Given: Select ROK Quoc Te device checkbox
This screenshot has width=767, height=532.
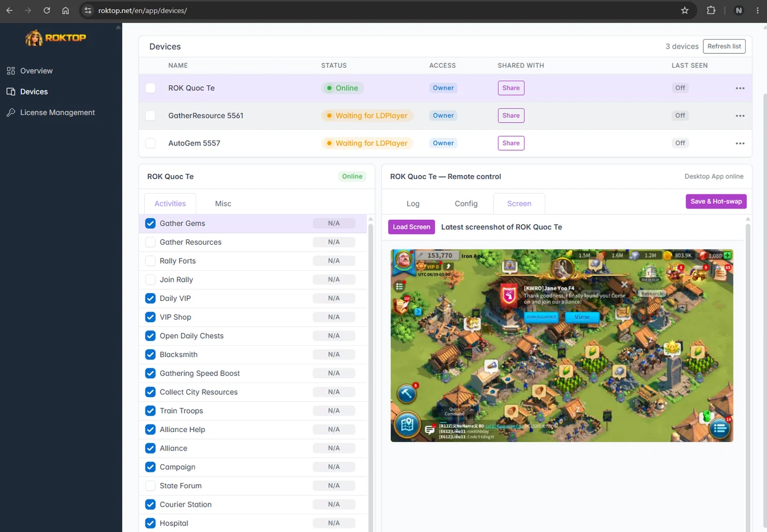Looking at the screenshot, I should 151,88.
